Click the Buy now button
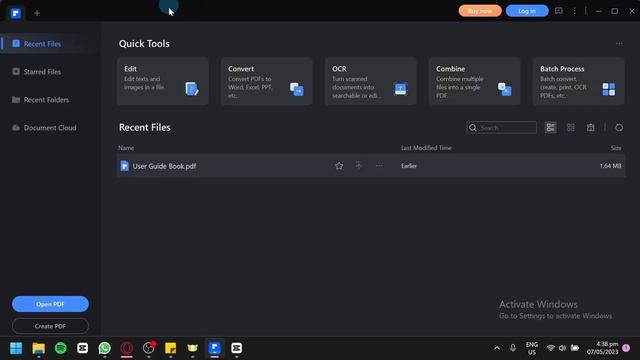The width and height of the screenshot is (640, 360). [x=480, y=11]
